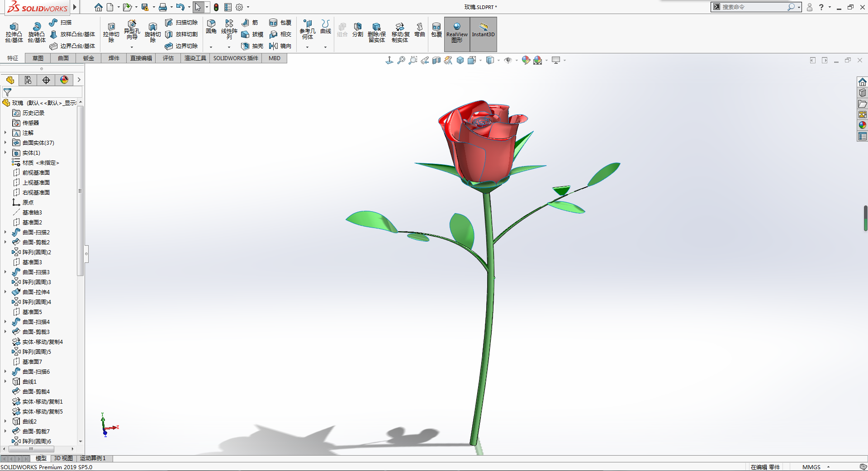Click the Flex (弯曲) tool
This screenshot has width=868, height=471.
420,30
